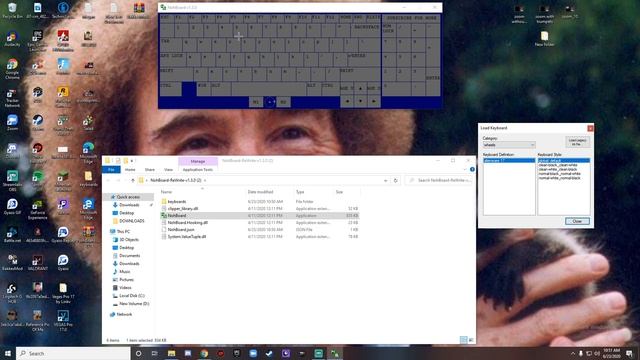This screenshot has width=640, height=360.
Task: Open the Epic Games Launcher shortcut
Action: (x=38, y=41)
